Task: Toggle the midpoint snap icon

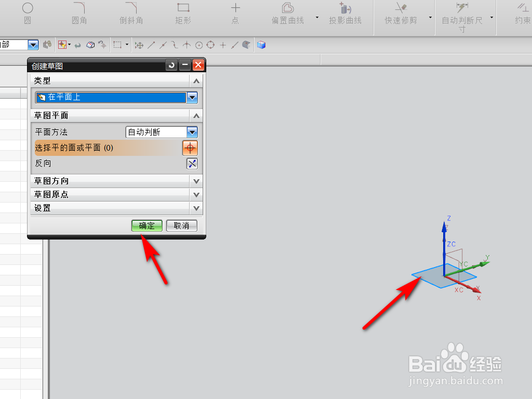Action: coord(163,45)
